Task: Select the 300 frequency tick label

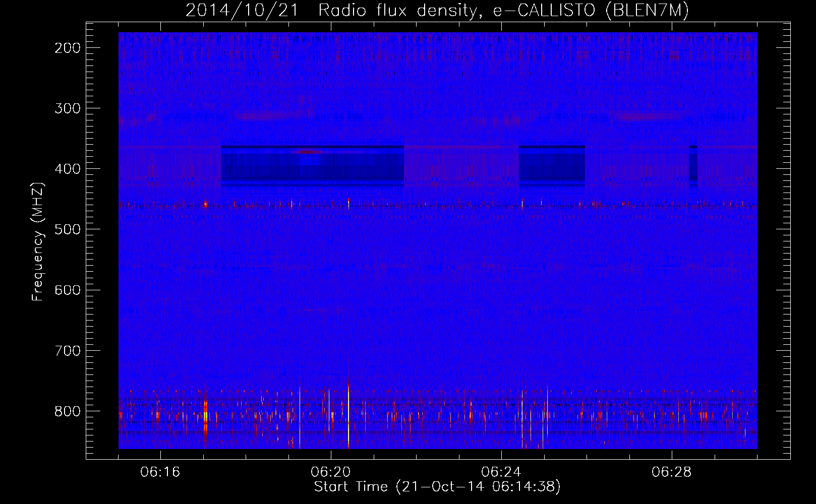Action: (67, 108)
